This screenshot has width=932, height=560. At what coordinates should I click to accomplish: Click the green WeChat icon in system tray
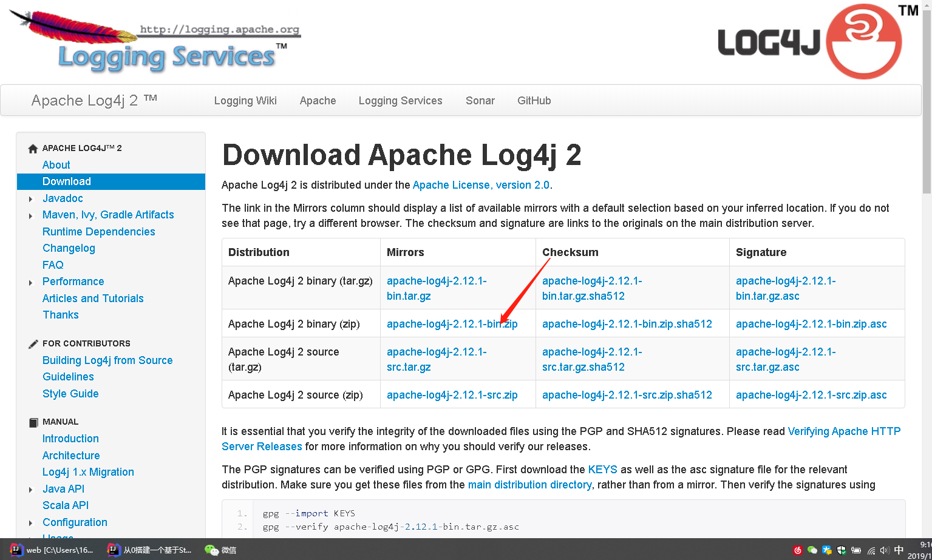[x=812, y=550]
